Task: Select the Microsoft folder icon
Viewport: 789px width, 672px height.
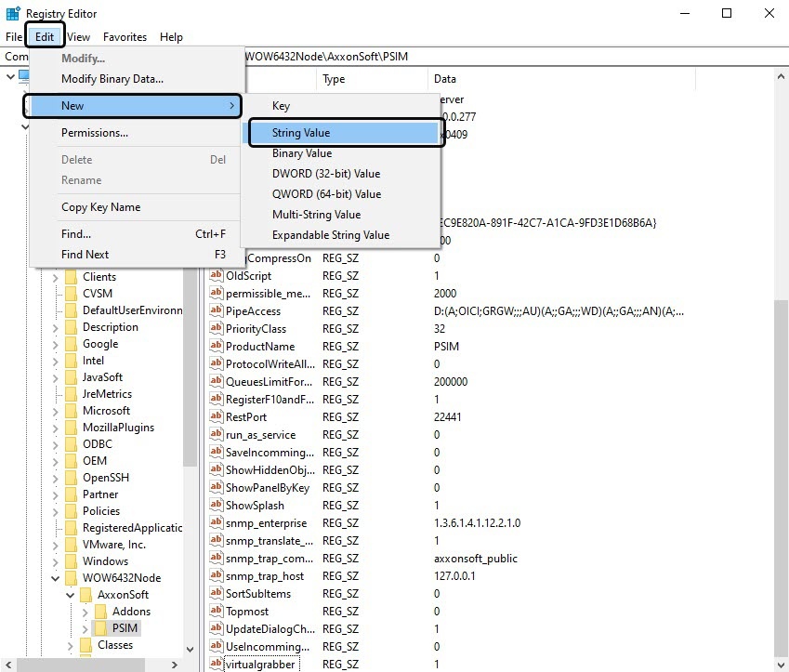Action: tap(71, 411)
